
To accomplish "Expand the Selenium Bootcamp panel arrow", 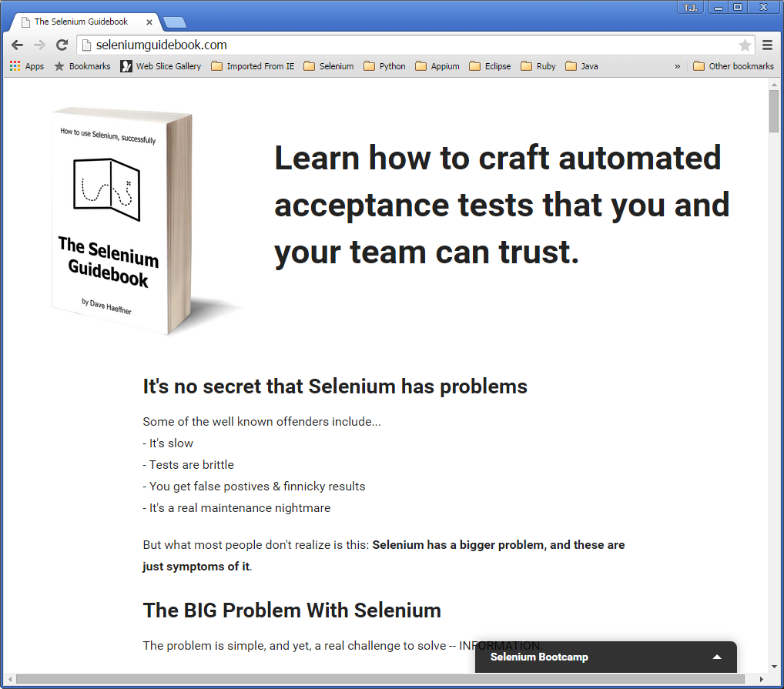I will click(x=717, y=657).
